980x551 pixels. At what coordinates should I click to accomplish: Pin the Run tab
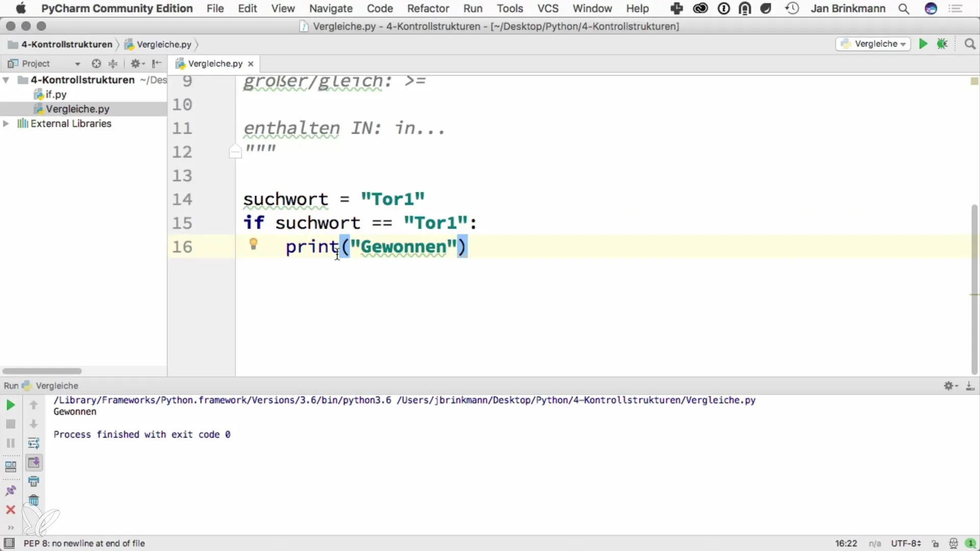click(x=10, y=490)
